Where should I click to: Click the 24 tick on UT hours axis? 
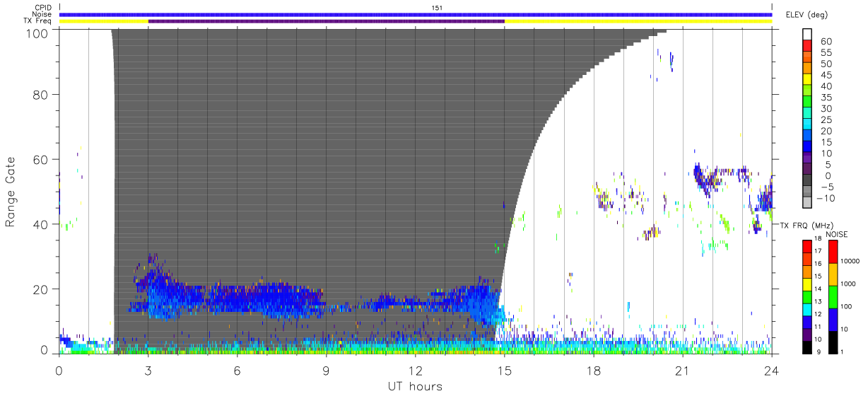(772, 370)
